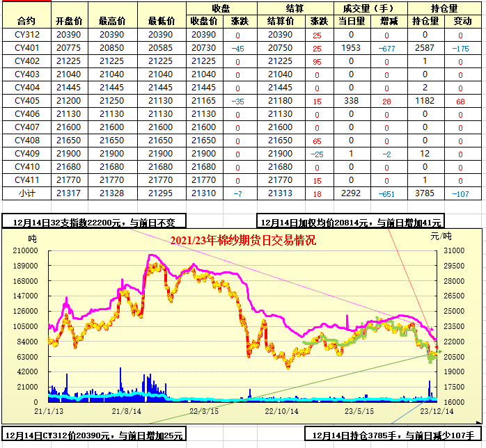Click chart title 2021/23年棉纱期货日交易情况
The height and width of the screenshot is (448, 486).
coord(243,241)
